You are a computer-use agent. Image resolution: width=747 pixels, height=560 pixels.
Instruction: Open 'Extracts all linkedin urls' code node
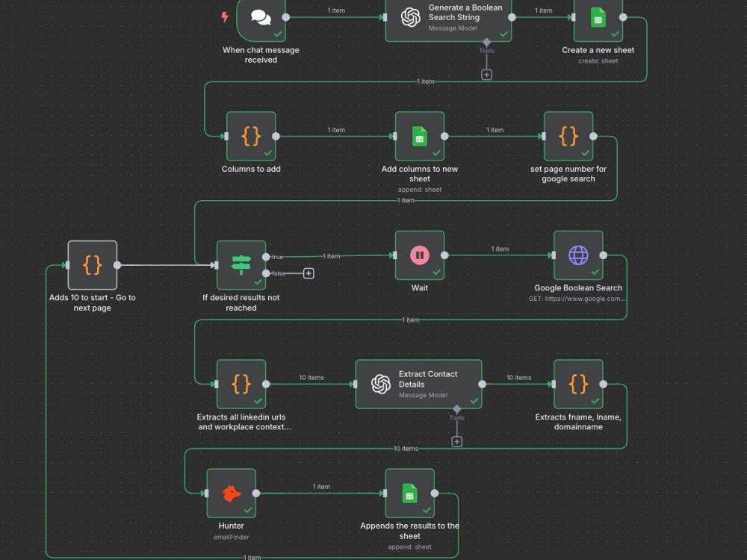pos(241,384)
